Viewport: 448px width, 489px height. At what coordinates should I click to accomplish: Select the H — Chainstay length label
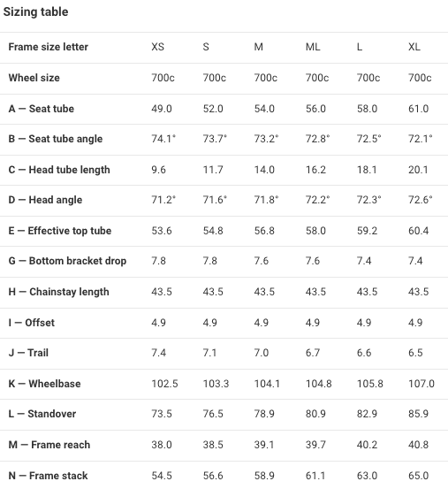59,292
